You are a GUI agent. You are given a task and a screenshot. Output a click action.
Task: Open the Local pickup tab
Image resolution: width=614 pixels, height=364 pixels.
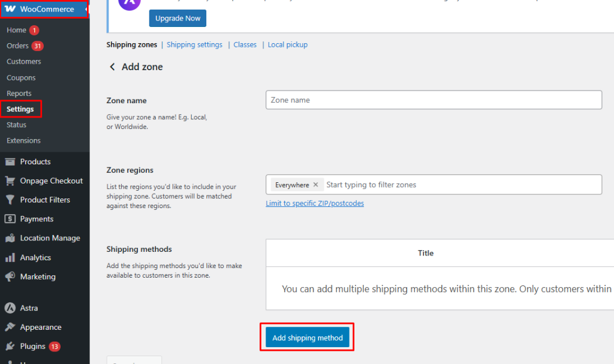click(x=287, y=45)
